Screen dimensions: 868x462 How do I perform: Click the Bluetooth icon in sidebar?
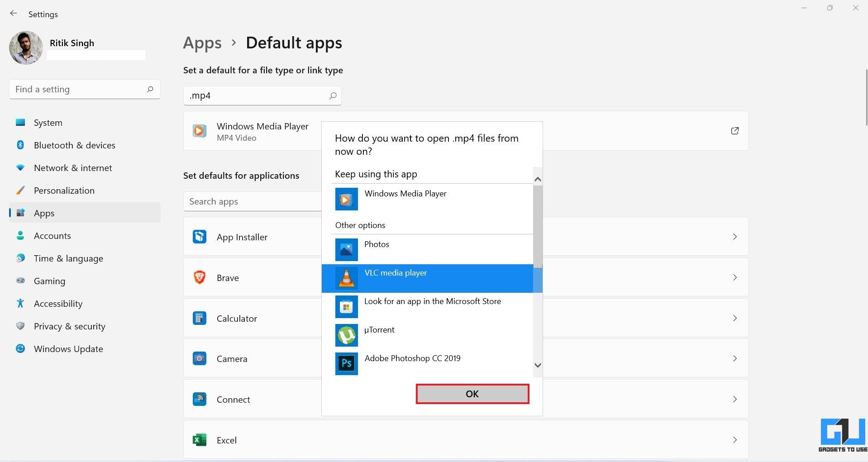[20, 145]
